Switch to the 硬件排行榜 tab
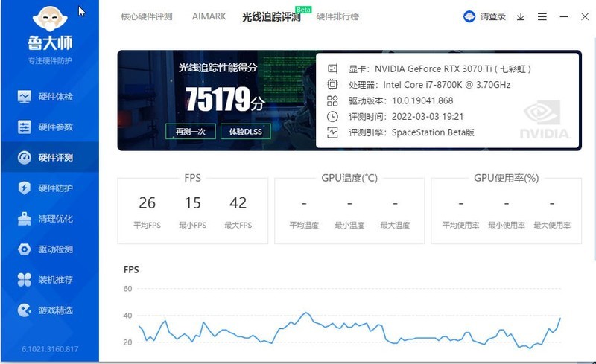 (x=337, y=16)
